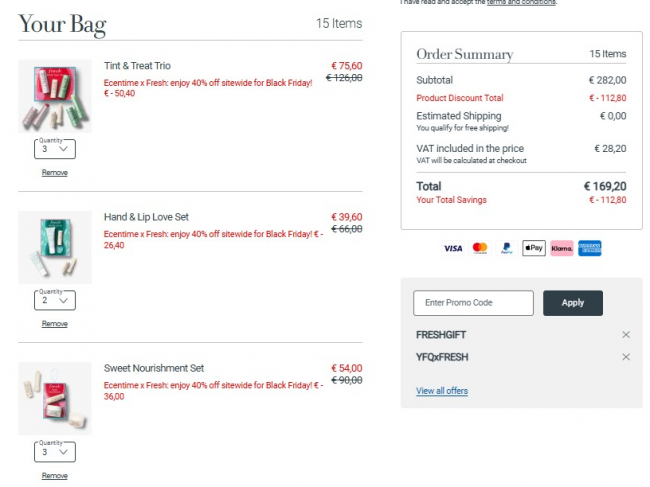Remove Sweet Nourishment Set from bag

55,476
